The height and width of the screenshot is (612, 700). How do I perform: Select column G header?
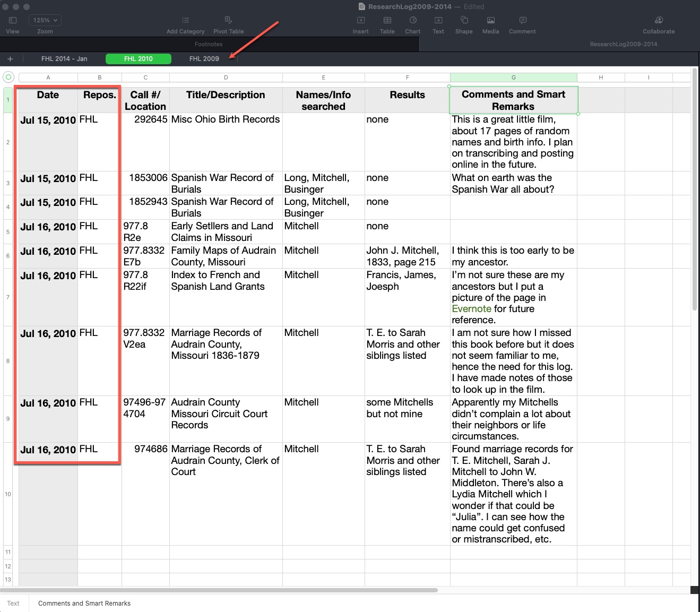[x=513, y=77]
